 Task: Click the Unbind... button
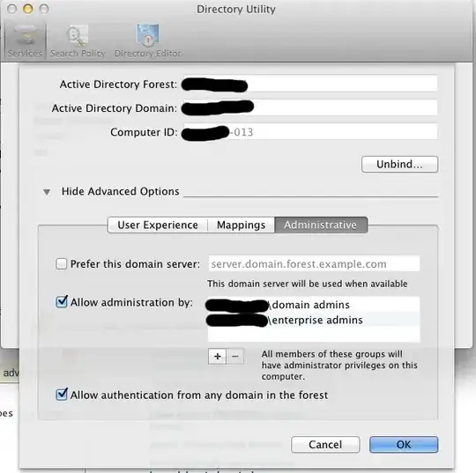coord(399,164)
